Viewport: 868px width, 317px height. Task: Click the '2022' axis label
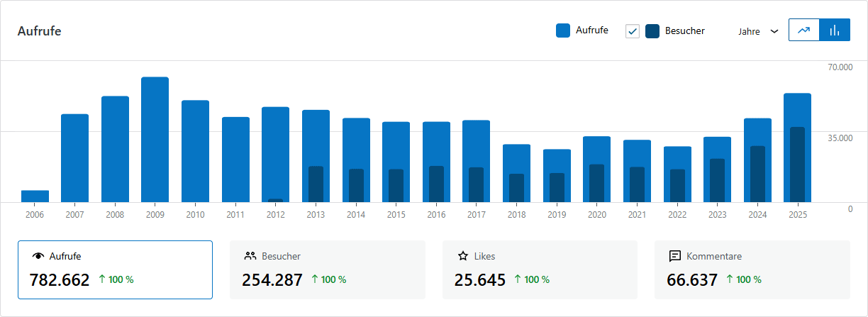pyautogui.click(x=677, y=214)
